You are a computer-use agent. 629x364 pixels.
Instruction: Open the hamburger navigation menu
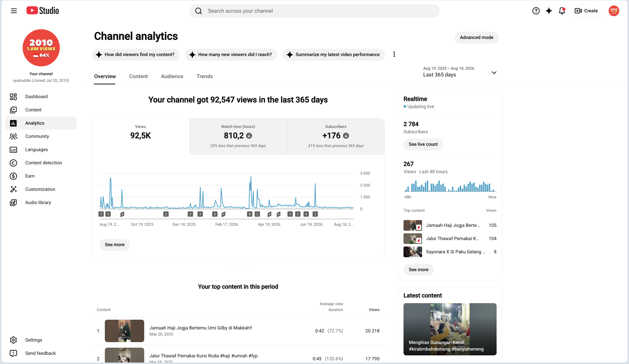click(14, 11)
